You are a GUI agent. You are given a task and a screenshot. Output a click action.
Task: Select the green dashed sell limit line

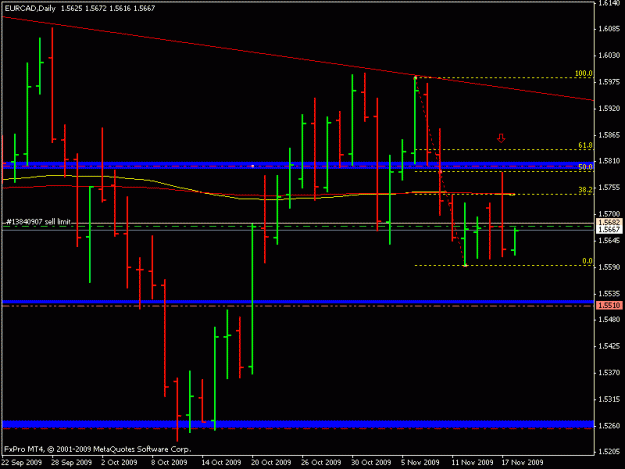tap(298, 226)
